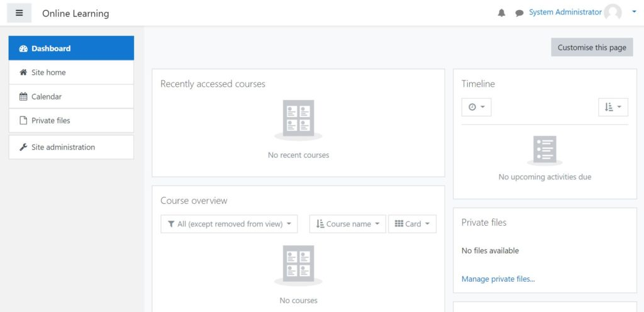The height and width of the screenshot is (312, 644).
Task: Click the No recent courses placeholder image
Action: 298,120
